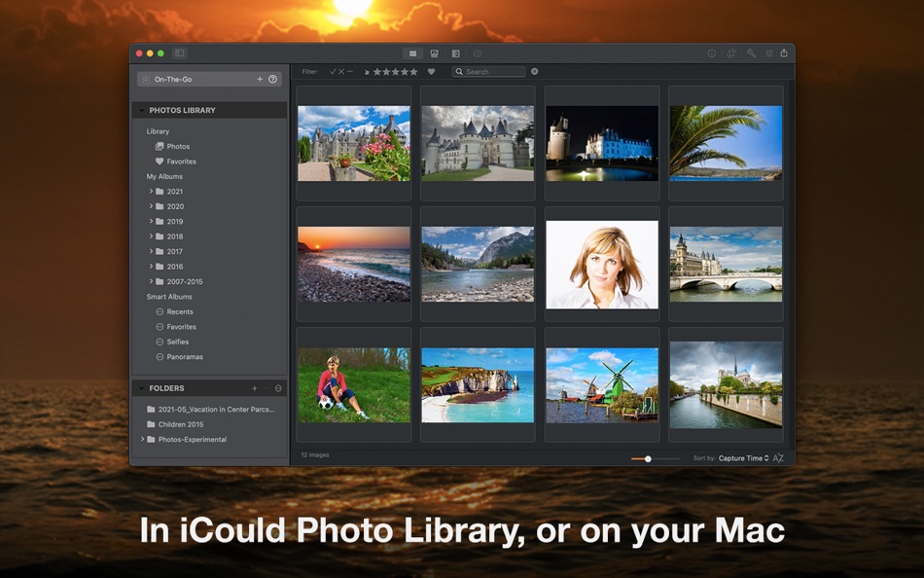The width and height of the screenshot is (924, 578).
Task: Select the grid view icon
Action: 412,54
